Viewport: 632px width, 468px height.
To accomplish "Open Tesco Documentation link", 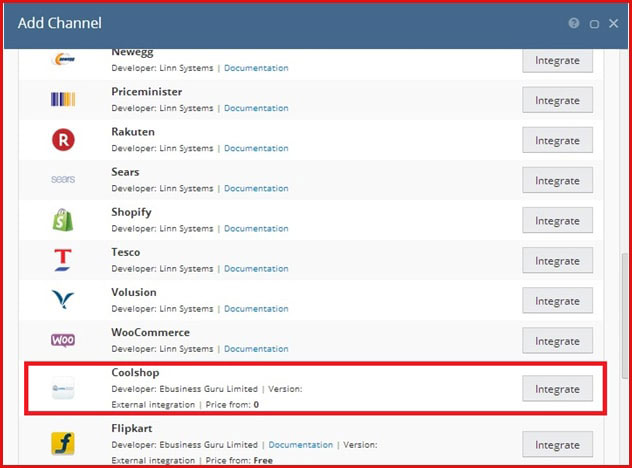I will click(256, 268).
